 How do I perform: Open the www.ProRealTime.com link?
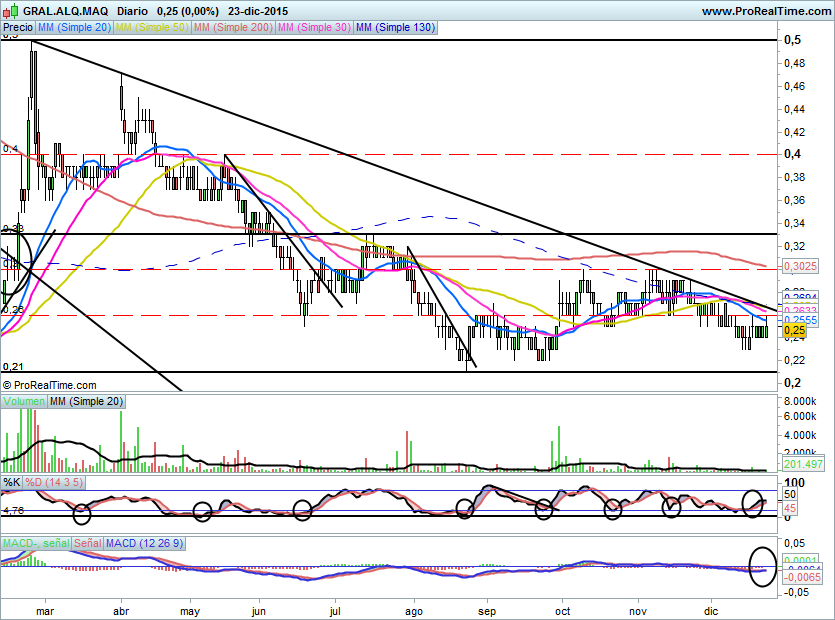click(765, 11)
